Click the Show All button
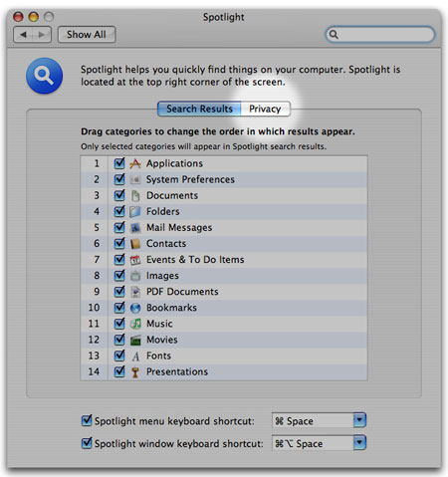 pos(87,35)
